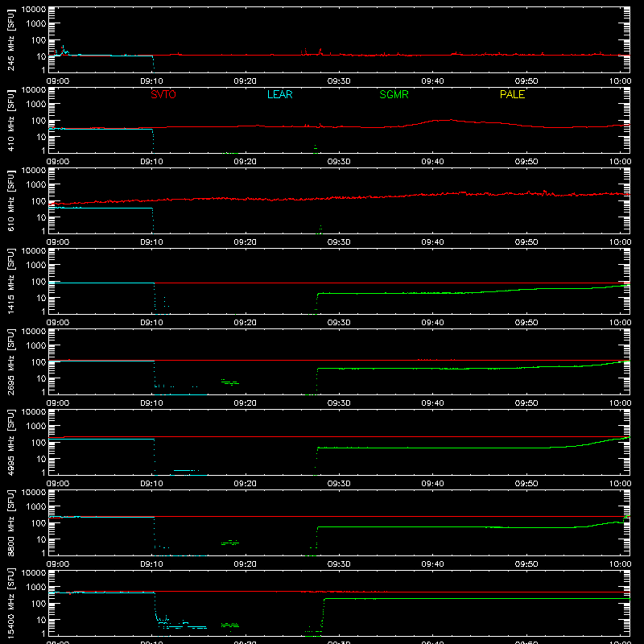Click 09:50 time label under 410 MHz panel
The image size is (644, 644).
pyautogui.click(x=526, y=162)
